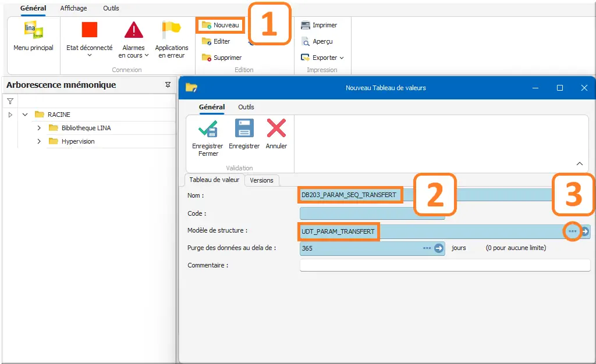Click the Annuler red cross button
This screenshot has width=596, height=364.
276,134
